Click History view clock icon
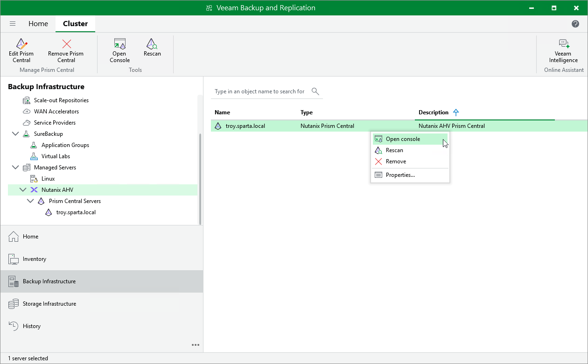The height and width of the screenshot is (364, 588). click(x=14, y=326)
